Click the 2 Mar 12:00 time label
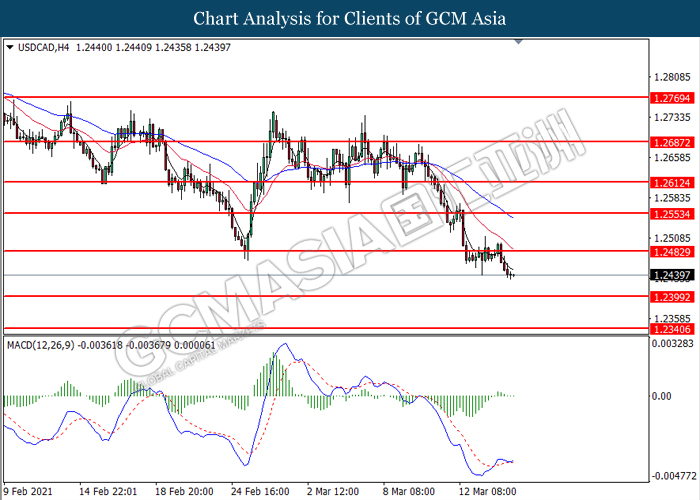700x500 pixels. click(x=331, y=491)
